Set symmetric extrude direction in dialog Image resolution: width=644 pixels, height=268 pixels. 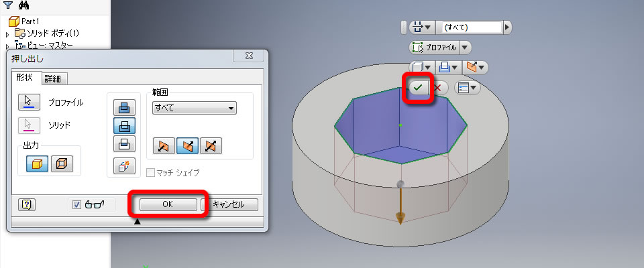point(211,145)
